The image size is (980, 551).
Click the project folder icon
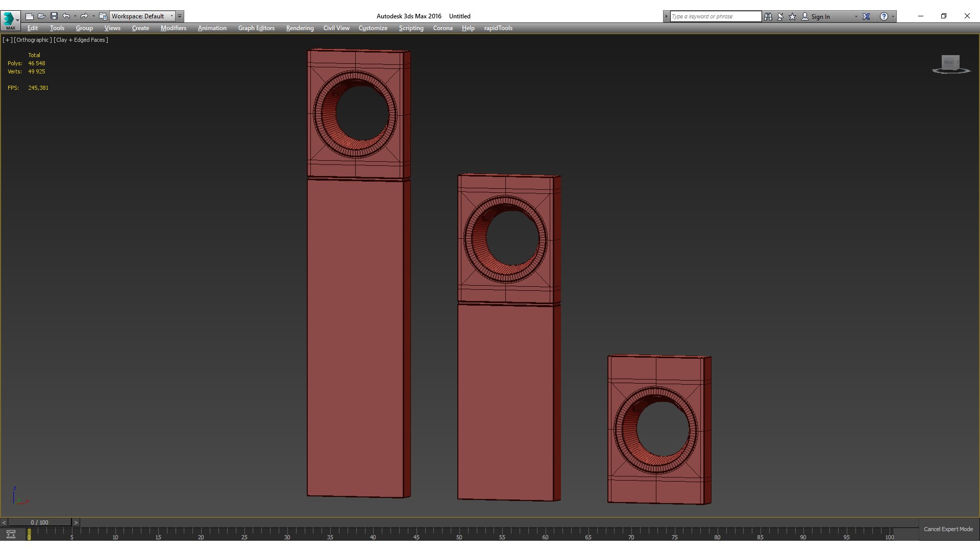coord(103,16)
